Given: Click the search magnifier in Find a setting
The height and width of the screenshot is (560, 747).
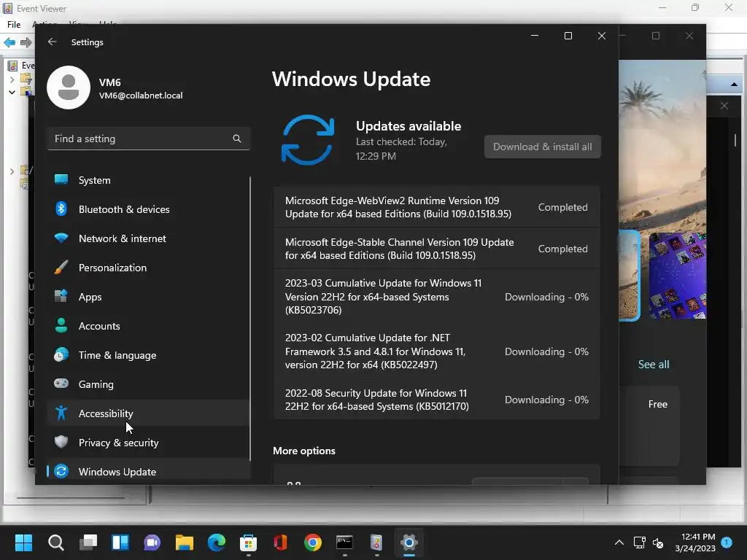Looking at the screenshot, I should coord(237,139).
